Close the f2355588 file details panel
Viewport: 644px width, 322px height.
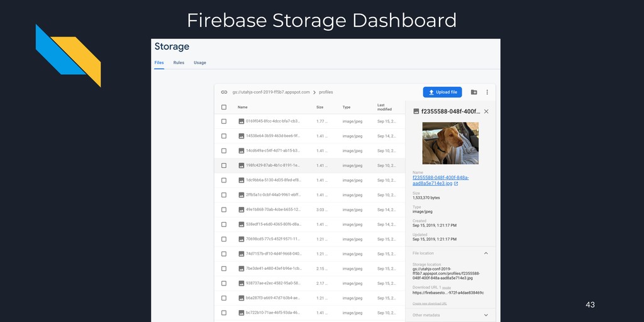486,111
